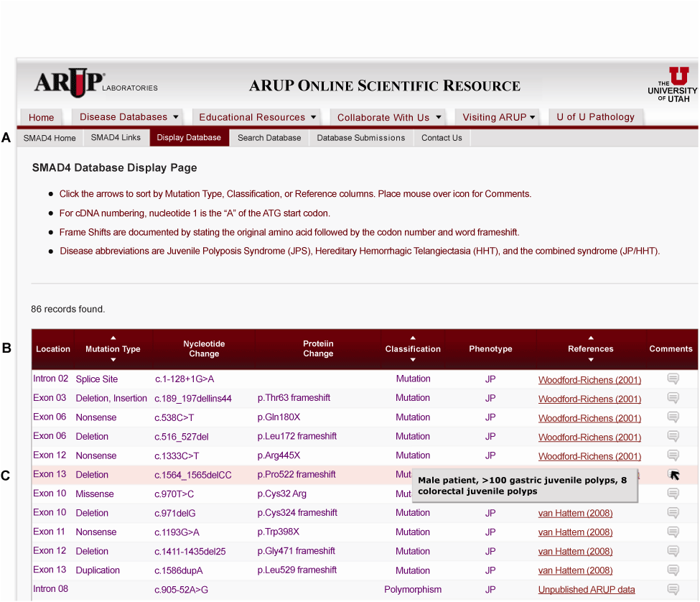Expand the Disease Databases menu
700x602 pixels.
(129, 117)
